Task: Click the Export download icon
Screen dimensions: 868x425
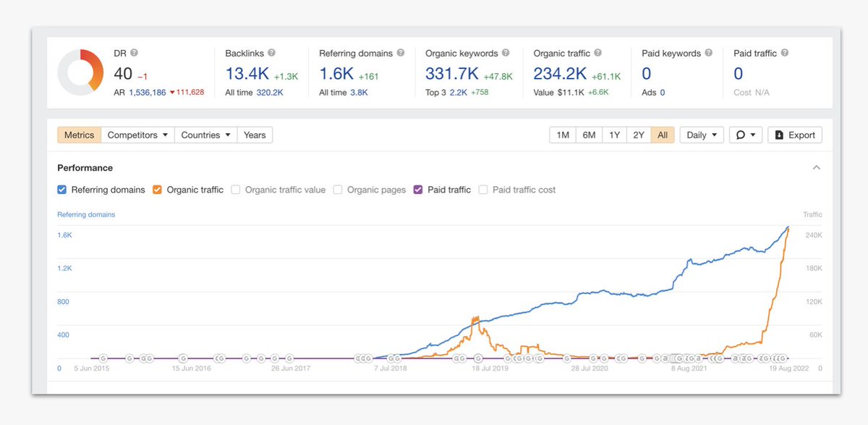Action: click(x=779, y=135)
